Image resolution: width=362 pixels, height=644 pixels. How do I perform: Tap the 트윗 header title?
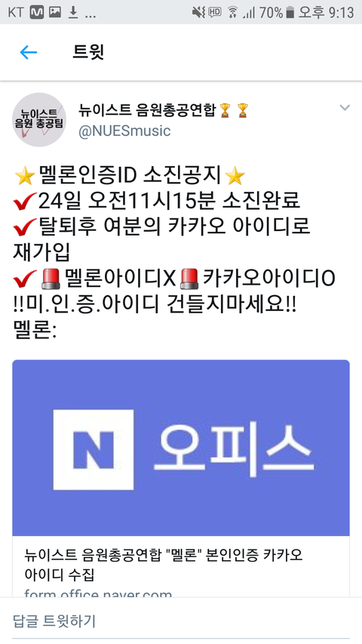click(88, 52)
